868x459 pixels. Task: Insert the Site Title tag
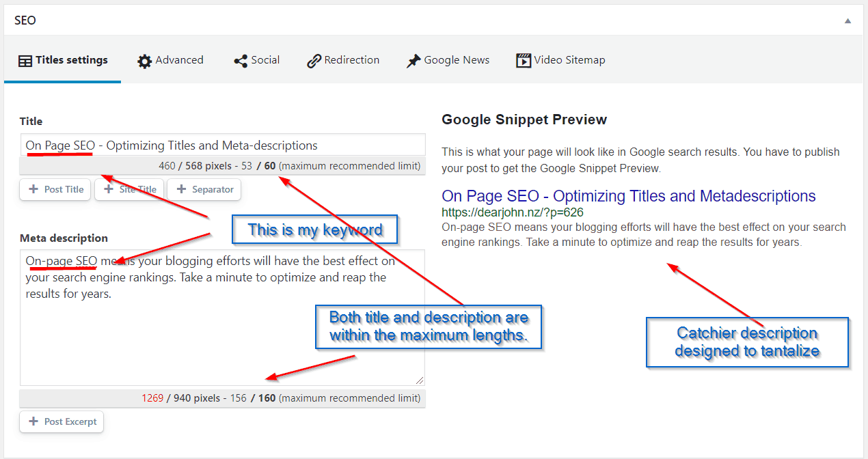[x=129, y=189]
